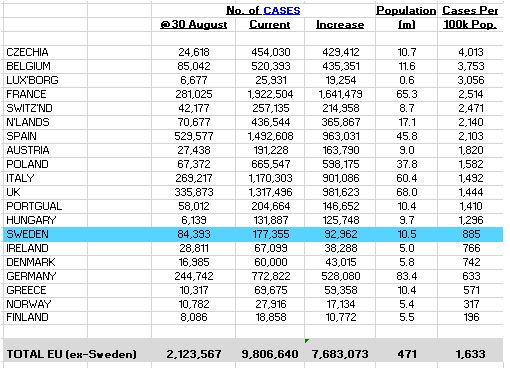Viewport: 510px width, 369px height.
Task: Select the total cases per 100k 1,633
Action: click(471, 354)
